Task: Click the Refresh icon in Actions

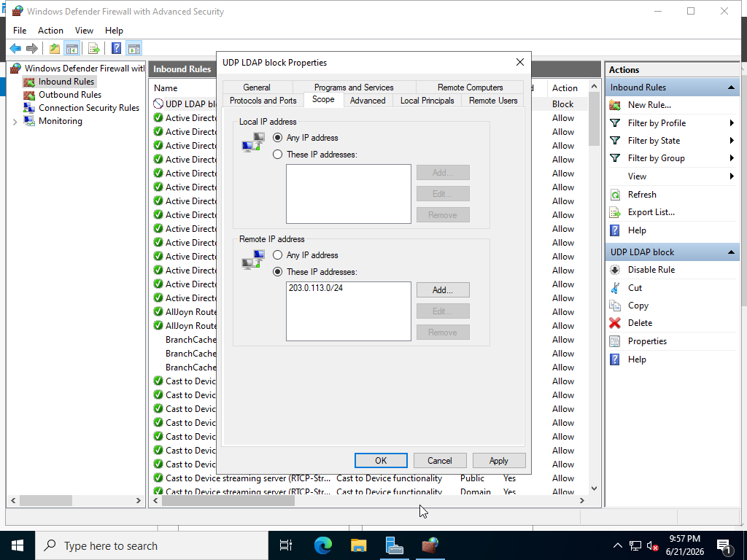Action: pyautogui.click(x=615, y=195)
